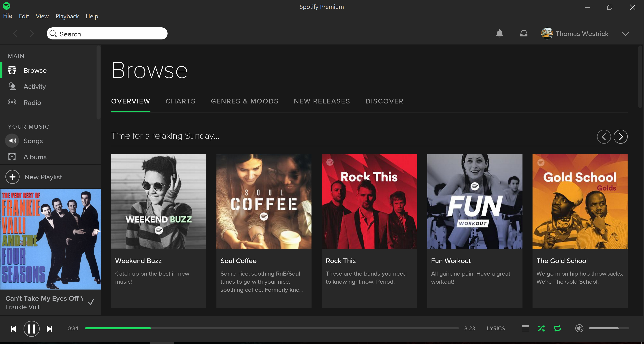This screenshot has height=344, width=644.
Task: Show next playlists with right chevron
Action: (x=620, y=137)
